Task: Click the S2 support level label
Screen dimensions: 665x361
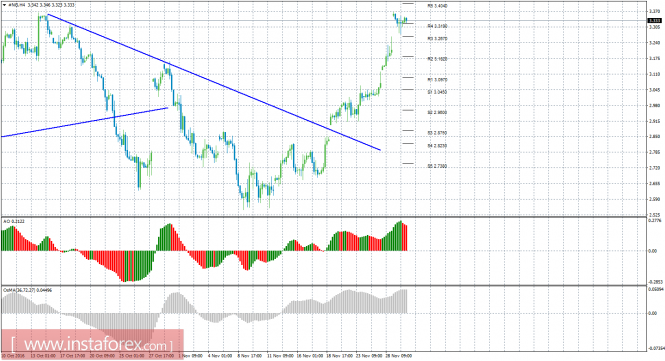Action: (x=437, y=112)
